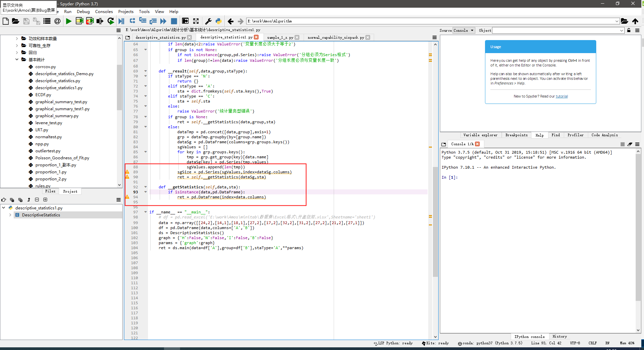Image resolution: width=644 pixels, height=350 pixels.
Task: Open the Object combo box dropdown
Action: (x=622, y=30)
